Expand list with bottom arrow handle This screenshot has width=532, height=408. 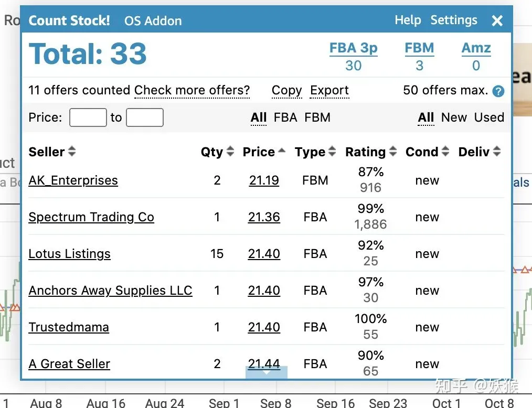click(x=267, y=372)
